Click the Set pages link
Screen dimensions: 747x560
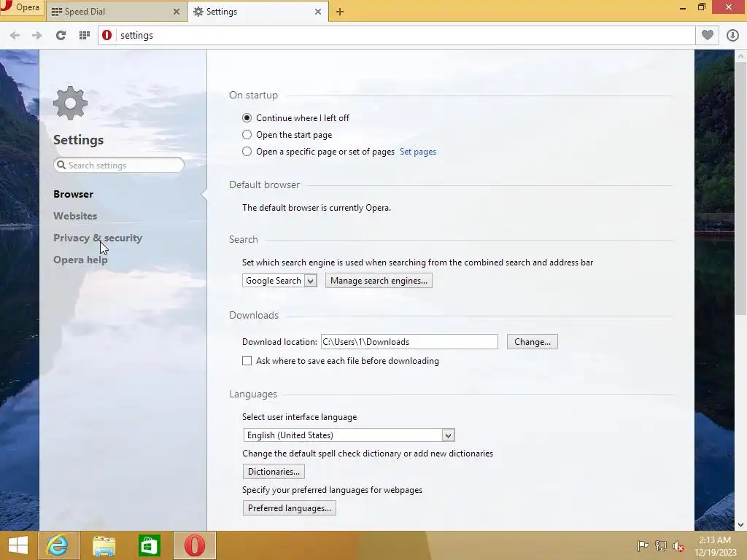[418, 152]
